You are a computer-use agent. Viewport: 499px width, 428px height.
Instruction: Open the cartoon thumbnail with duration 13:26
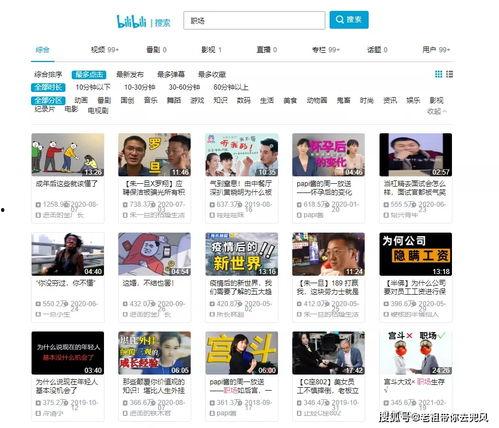(x=68, y=155)
